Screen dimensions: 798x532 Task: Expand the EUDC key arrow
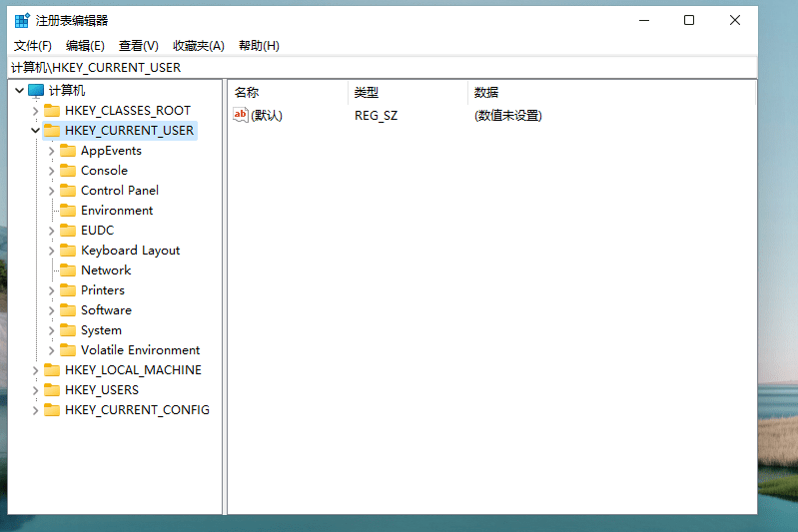click(51, 231)
